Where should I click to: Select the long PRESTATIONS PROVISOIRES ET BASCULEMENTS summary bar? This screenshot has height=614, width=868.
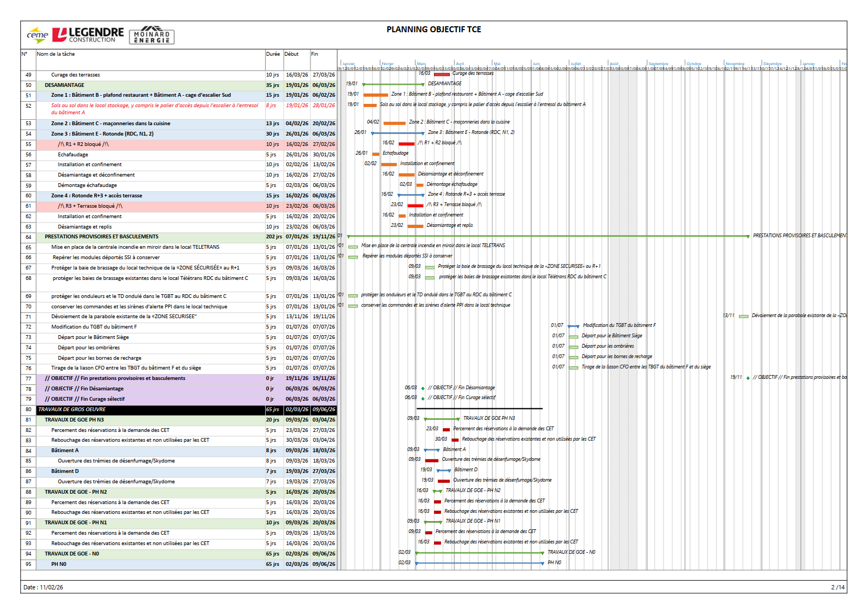pyautogui.click(x=547, y=236)
